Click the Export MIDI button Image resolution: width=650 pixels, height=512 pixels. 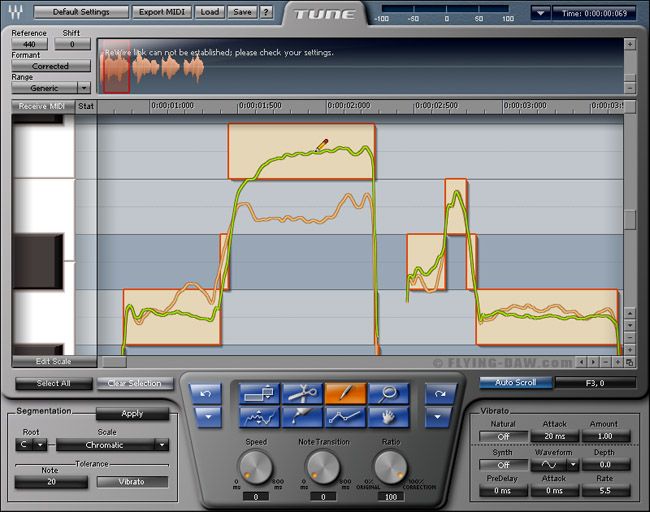(162, 12)
